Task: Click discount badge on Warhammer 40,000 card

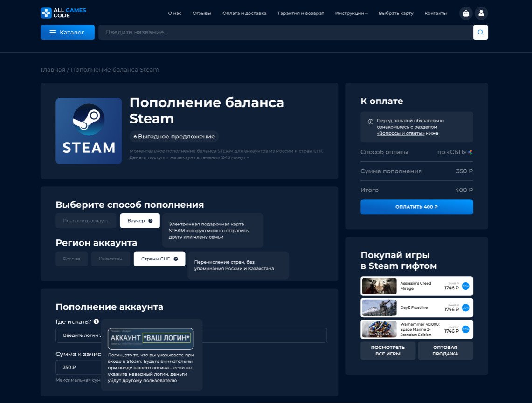Action: click(465, 329)
